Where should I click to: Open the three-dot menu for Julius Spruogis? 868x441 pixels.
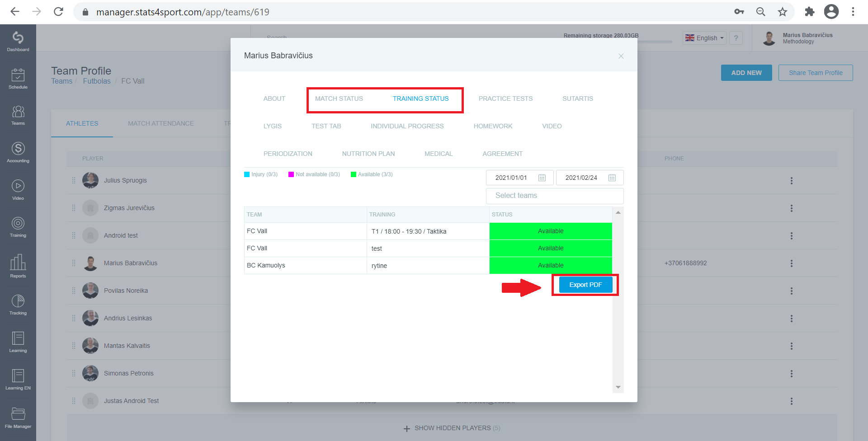[x=791, y=181]
